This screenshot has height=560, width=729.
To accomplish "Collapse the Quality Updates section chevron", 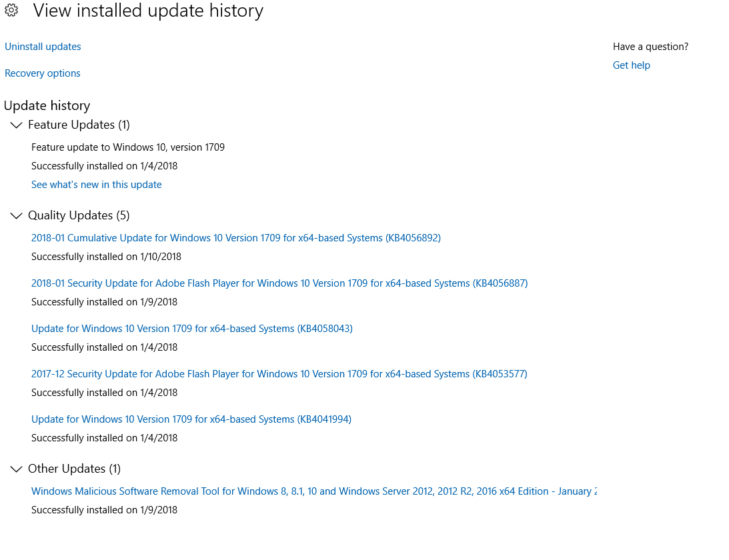I will (x=16, y=216).
